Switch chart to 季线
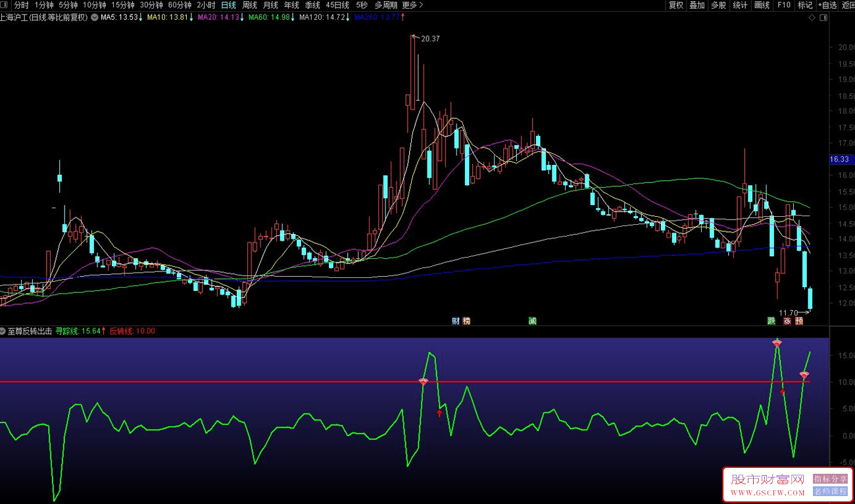Screen dimensions: 855x504 [x=312, y=5]
